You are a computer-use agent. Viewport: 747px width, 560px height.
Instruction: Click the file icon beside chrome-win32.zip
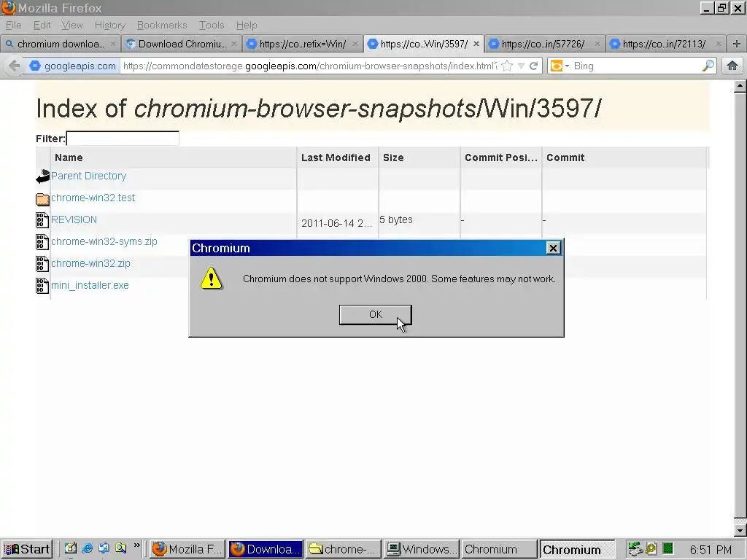click(x=42, y=264)
